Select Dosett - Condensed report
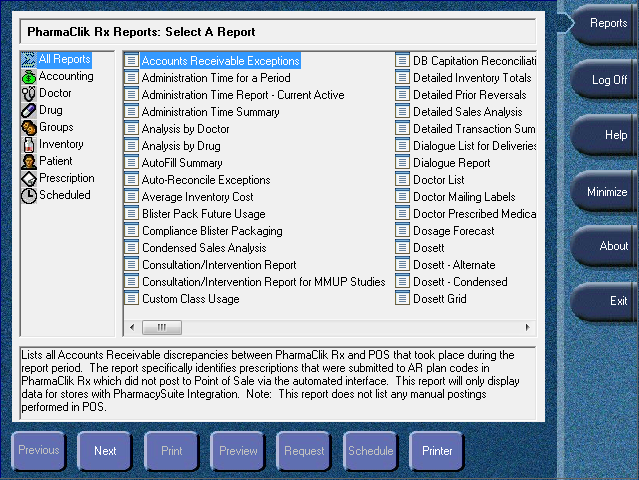The image size is (639, 480). (461, 282)
